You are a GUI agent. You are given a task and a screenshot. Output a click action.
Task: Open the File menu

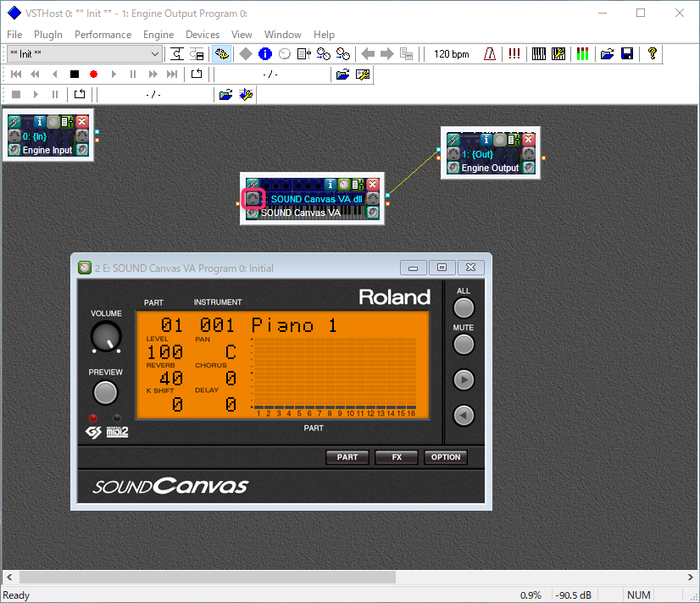[14, 35]
